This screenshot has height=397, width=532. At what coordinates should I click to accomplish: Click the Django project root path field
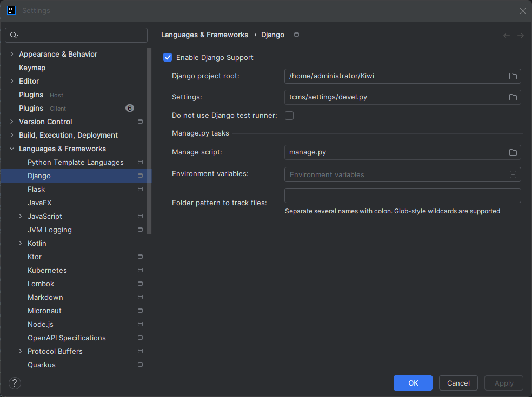402,76
